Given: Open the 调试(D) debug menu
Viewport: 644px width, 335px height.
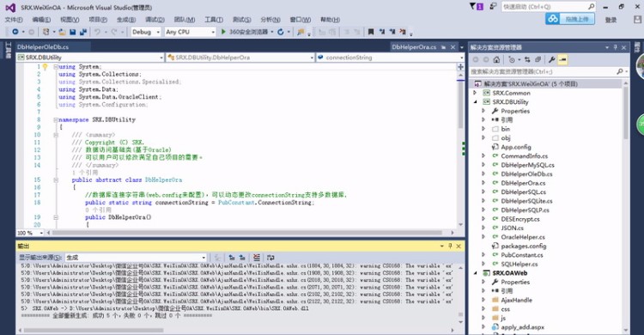Looking at the screenshot, I should [155, 19].
